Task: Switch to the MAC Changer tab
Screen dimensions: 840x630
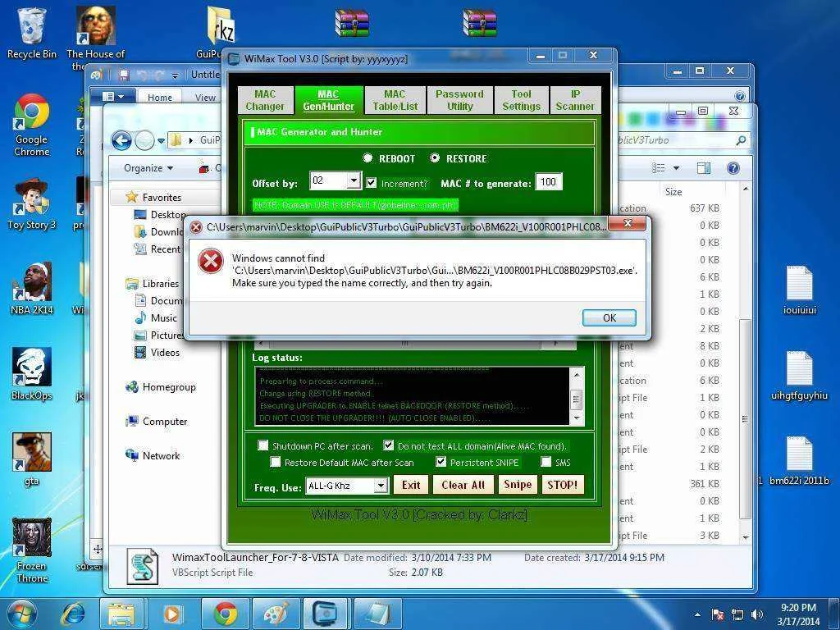Action: [x=265, y=100]
